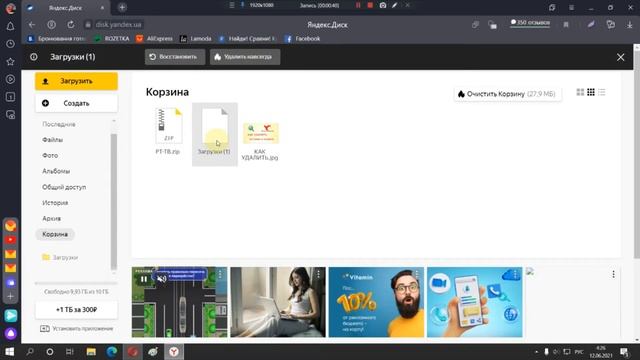Select Корзина in sidebar

(55, 234)
